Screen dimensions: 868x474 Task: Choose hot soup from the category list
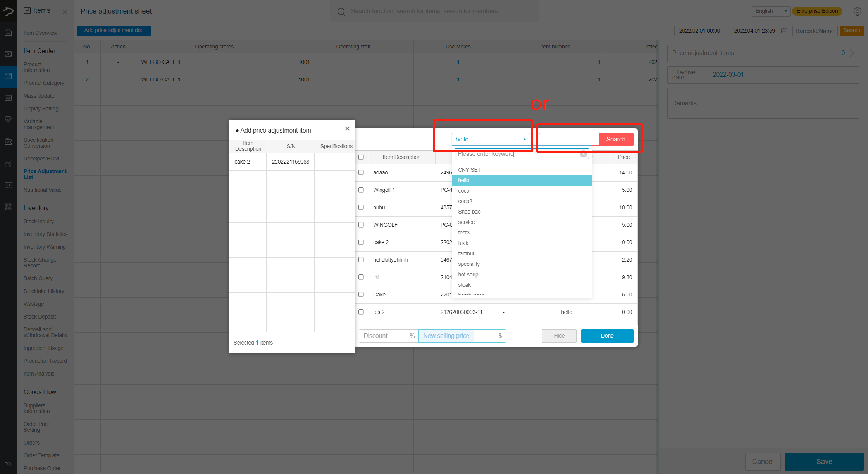point(522,274)
